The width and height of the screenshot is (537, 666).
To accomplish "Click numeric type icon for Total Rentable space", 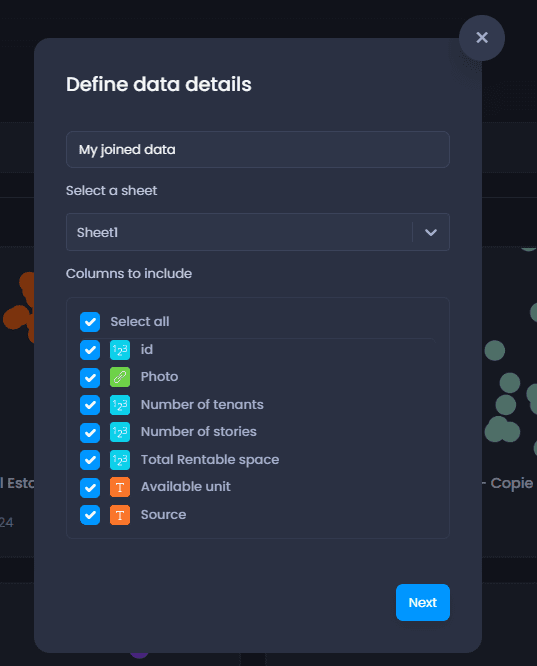I will 120,460.
